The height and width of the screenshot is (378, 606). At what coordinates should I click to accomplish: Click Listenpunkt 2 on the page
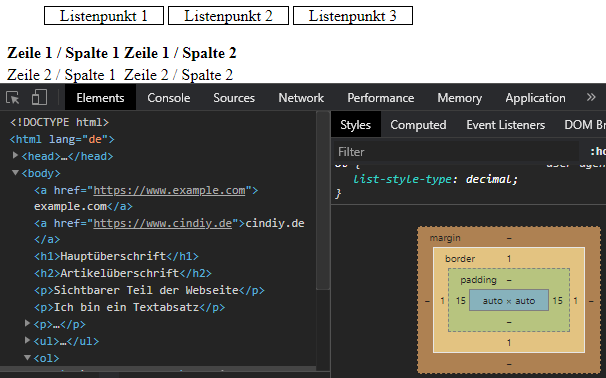pyautogui.click(x=228, y=15)
